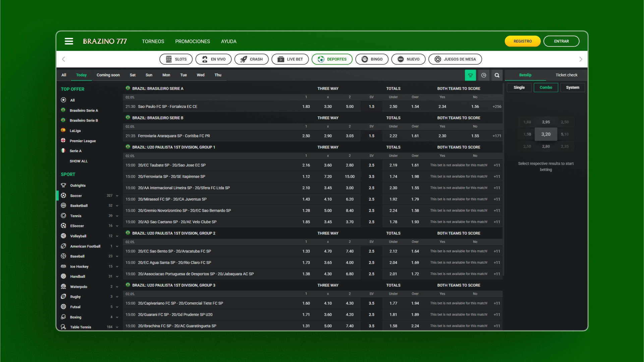The image size is (644, 362).
Task: Open +256 more markets for Sao Paulo
Action: [x=497, y=107]
